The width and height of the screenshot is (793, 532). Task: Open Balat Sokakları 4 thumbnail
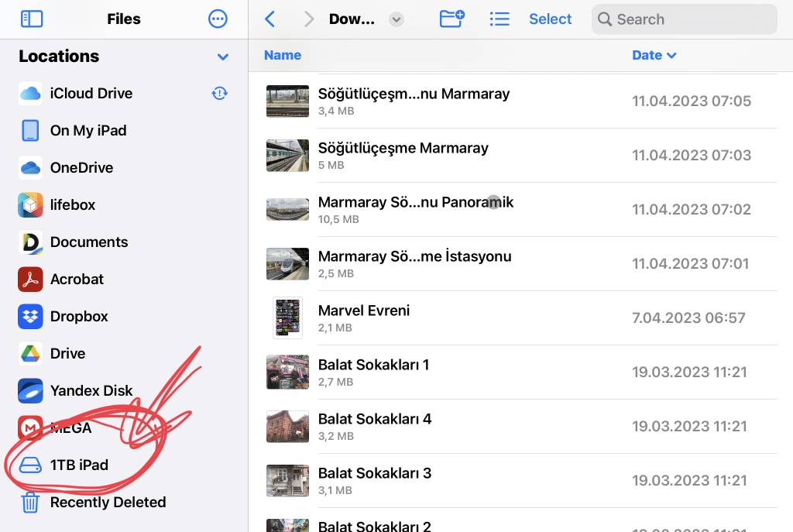point(287,427)
